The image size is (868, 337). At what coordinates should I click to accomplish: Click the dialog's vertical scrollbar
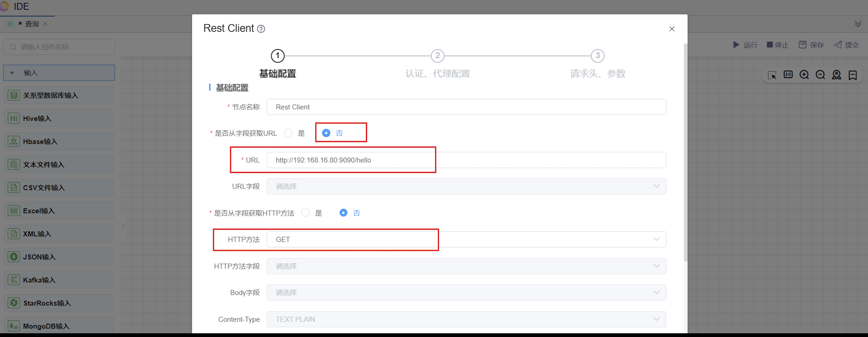(x=685, y=152)
